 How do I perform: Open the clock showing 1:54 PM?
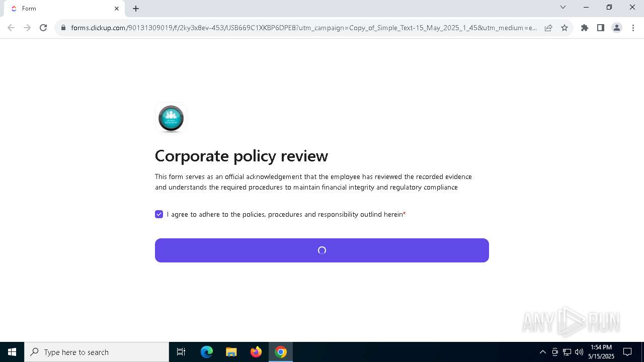pos(601,352)
